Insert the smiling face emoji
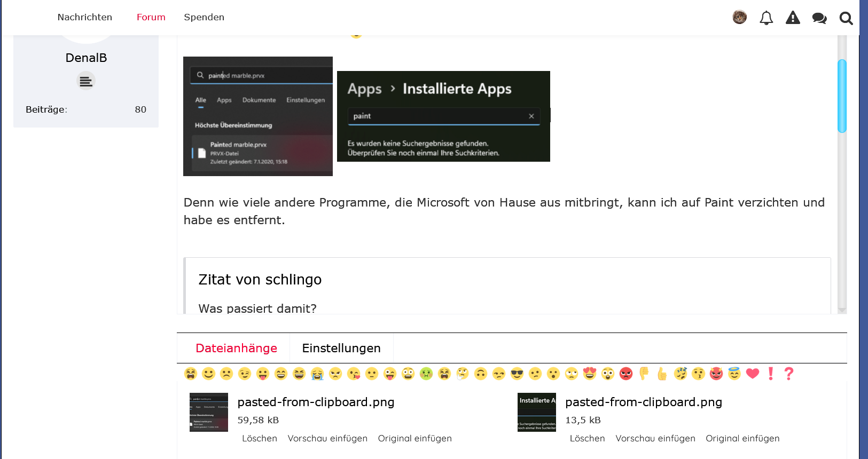 tap(209, 374)
